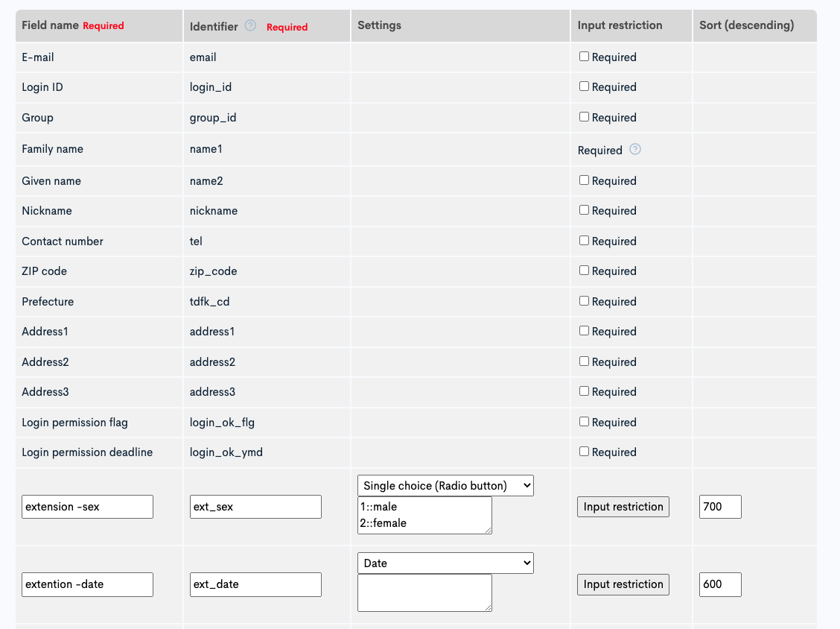Enable Required for Nickname
The width and height of the screenshot is (840, 629).
585,210
